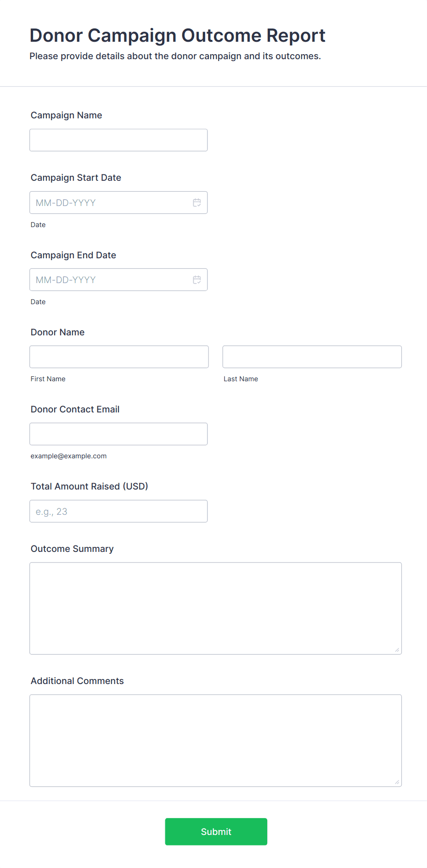Click the Total Amount Raised field

point(118,511)
